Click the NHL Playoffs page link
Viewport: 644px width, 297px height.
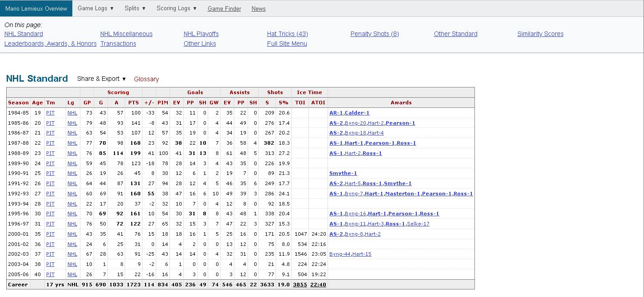click(201, 34)
